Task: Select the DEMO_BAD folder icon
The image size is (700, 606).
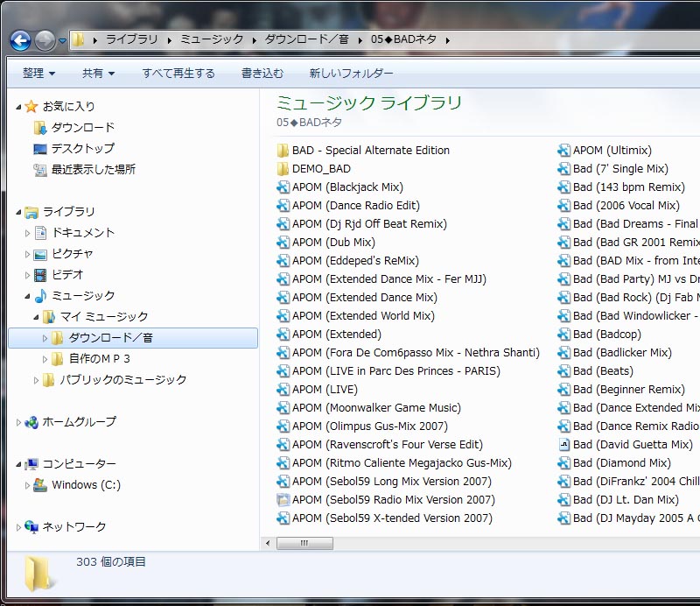Action: [x=283, y=169]
